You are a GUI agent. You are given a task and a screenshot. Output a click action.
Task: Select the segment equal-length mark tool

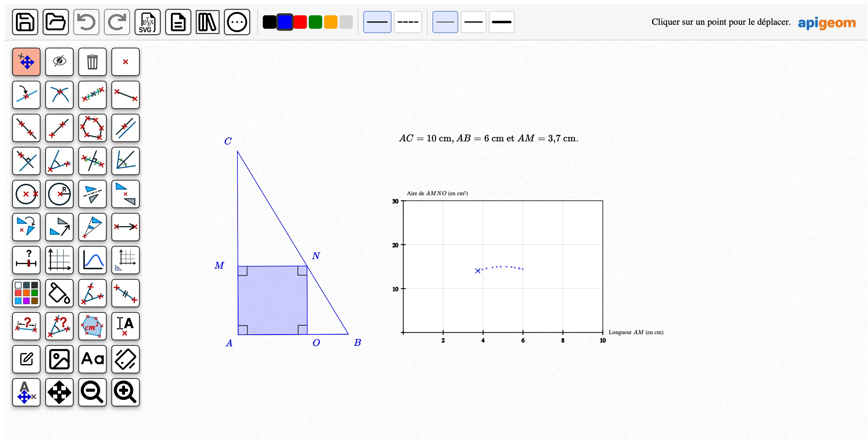coord(125,293)
